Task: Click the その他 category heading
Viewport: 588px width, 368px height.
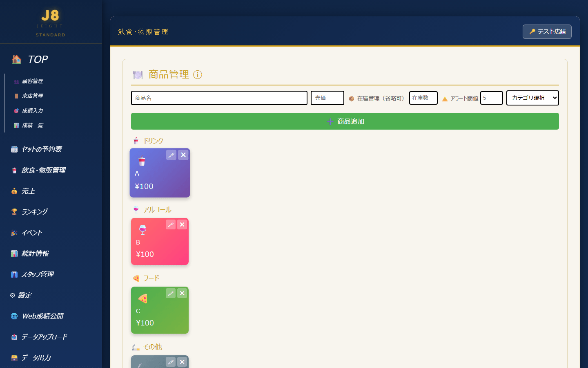Action: 147,347
